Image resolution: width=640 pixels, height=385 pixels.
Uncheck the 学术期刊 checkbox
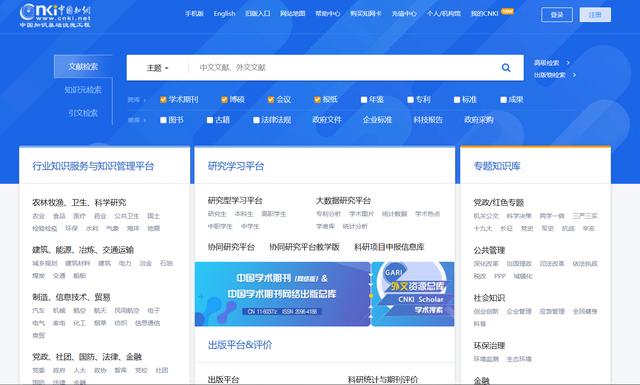pyautogui.click(x=163, y=100)
